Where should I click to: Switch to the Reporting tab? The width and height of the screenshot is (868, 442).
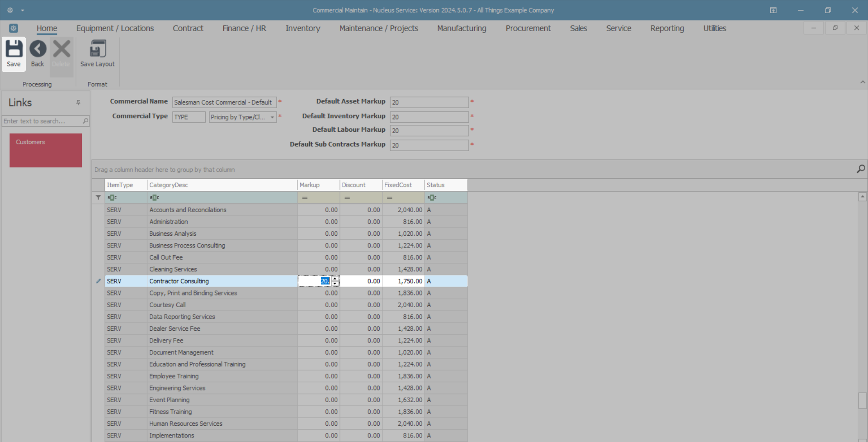667,28
